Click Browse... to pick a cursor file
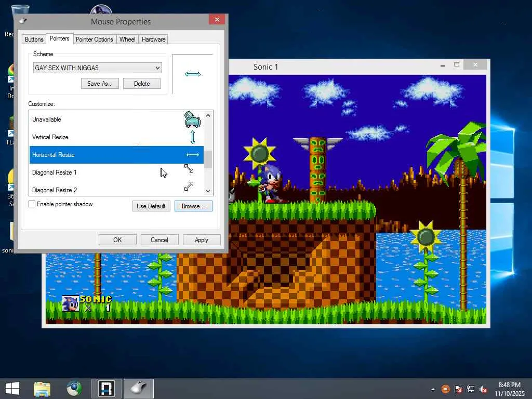 (193, 206)
